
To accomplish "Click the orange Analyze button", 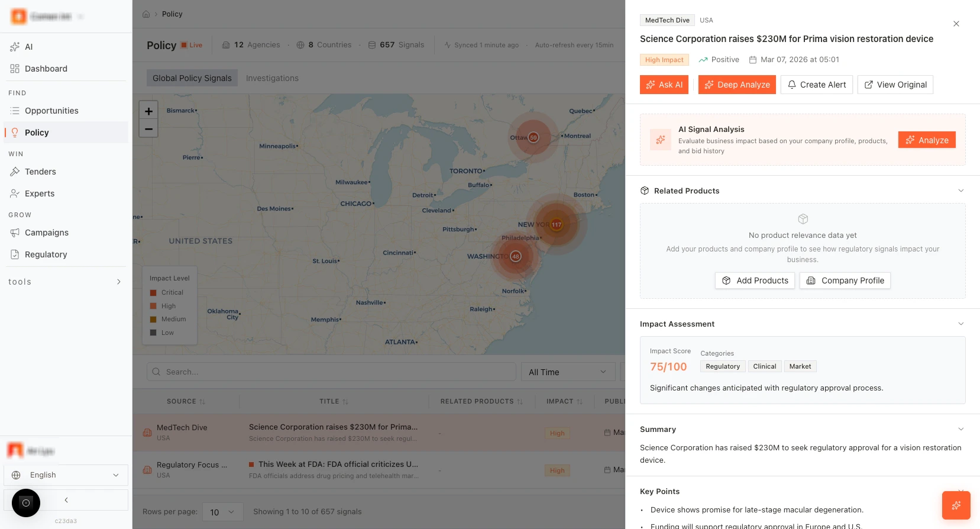I will click(927, 140).
